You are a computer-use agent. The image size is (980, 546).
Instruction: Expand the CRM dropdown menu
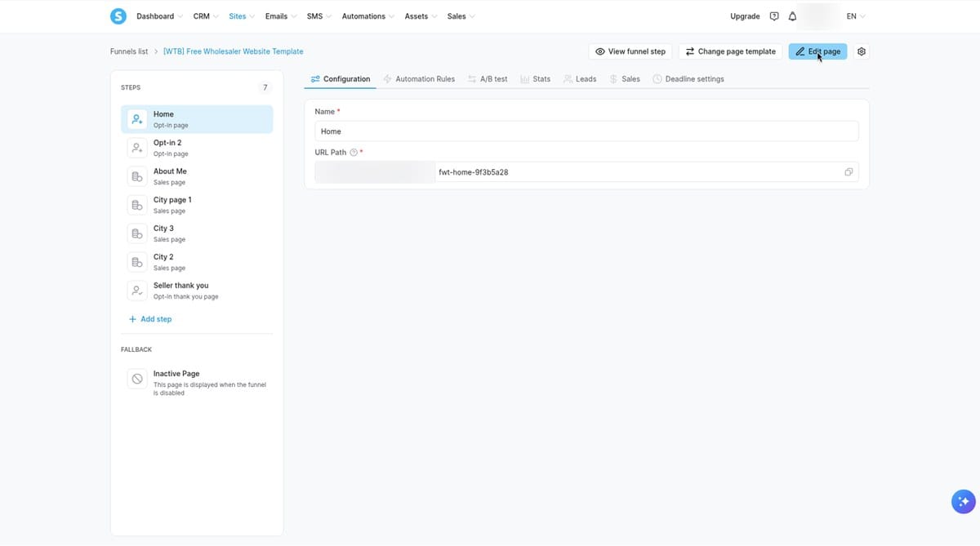click(x=206, y=16)
